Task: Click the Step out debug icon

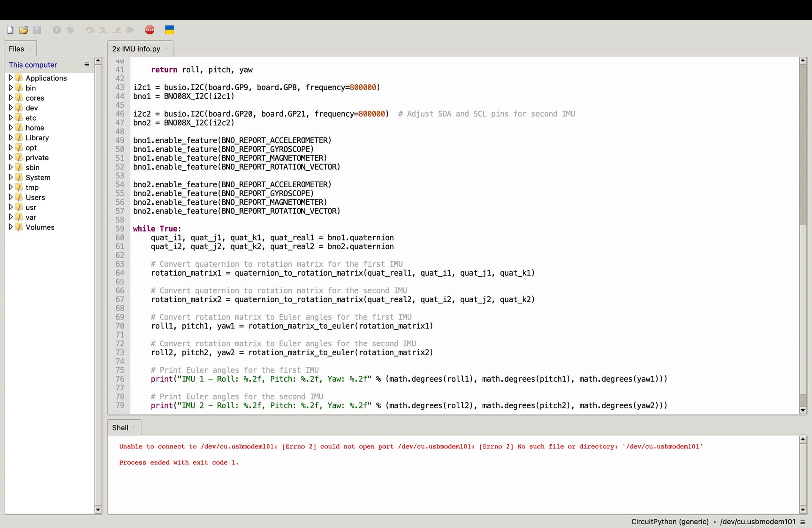Action: click(117, 30)
